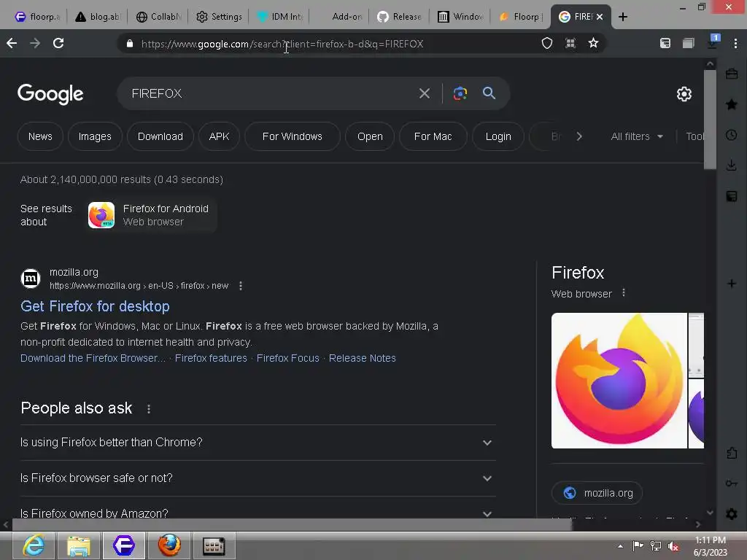The height and width of the screenshot is (560, 747).
Task: Select the Download filter chip
Action: 160,136
